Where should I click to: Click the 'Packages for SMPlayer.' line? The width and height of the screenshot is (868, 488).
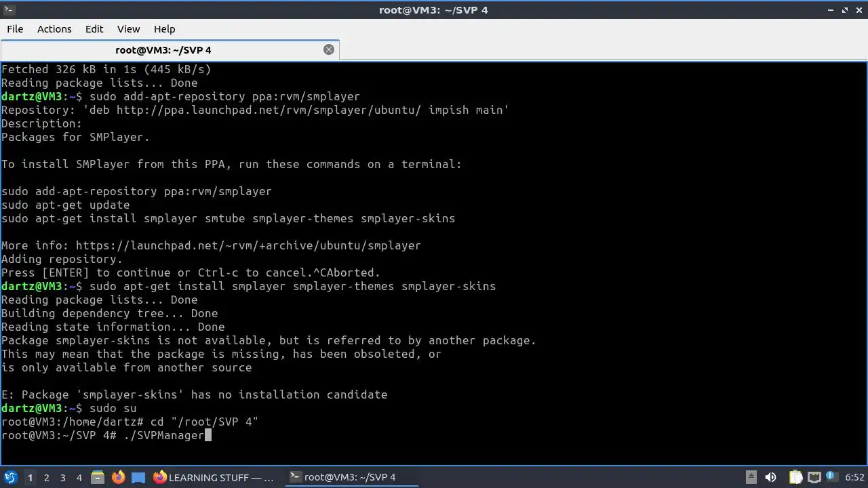pos(75,138)
